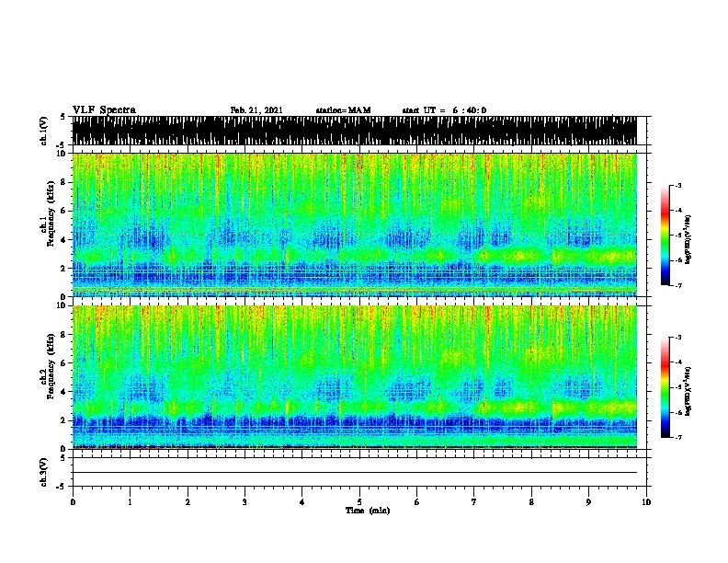Click the flat ch.3 voltage trace panel

click(x=359, y=472)
